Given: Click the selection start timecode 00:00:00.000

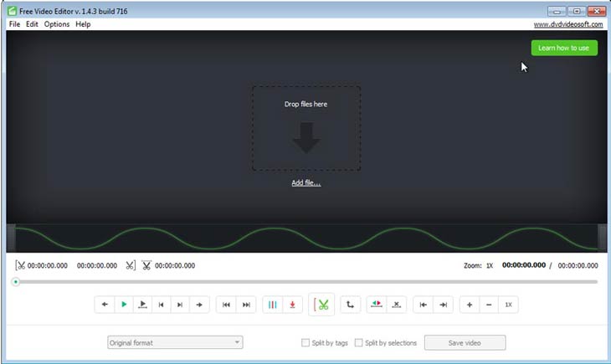Looking at the screenshot, I should point(48,265).
